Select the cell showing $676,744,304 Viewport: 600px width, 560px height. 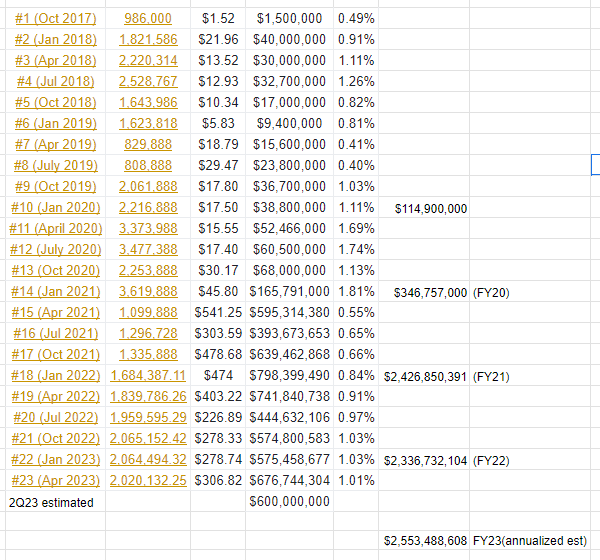tap(289, 481)
